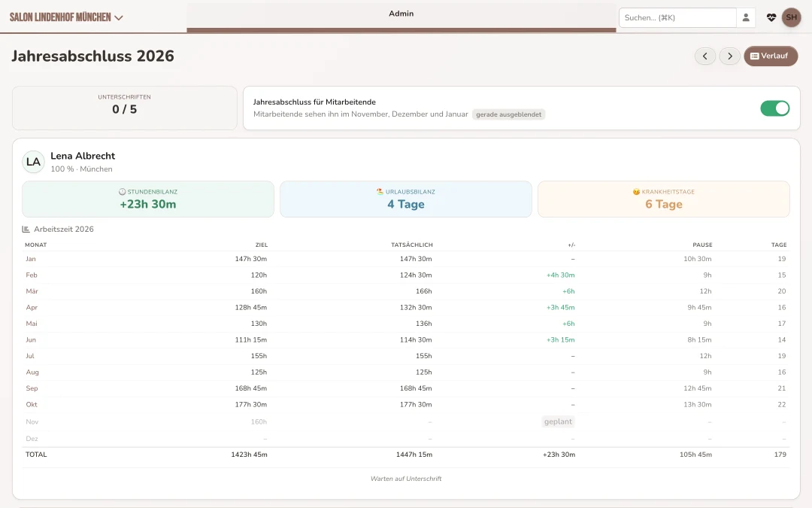Image resolution: width=812 pixels, height=508 pixels.
Task: Click the Urlaubsbilanz beach icon
Action: point(380,192)
